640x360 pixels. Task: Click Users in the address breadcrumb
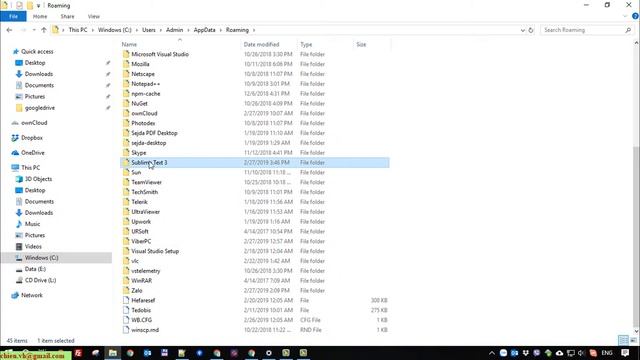(x=149, y=30)
